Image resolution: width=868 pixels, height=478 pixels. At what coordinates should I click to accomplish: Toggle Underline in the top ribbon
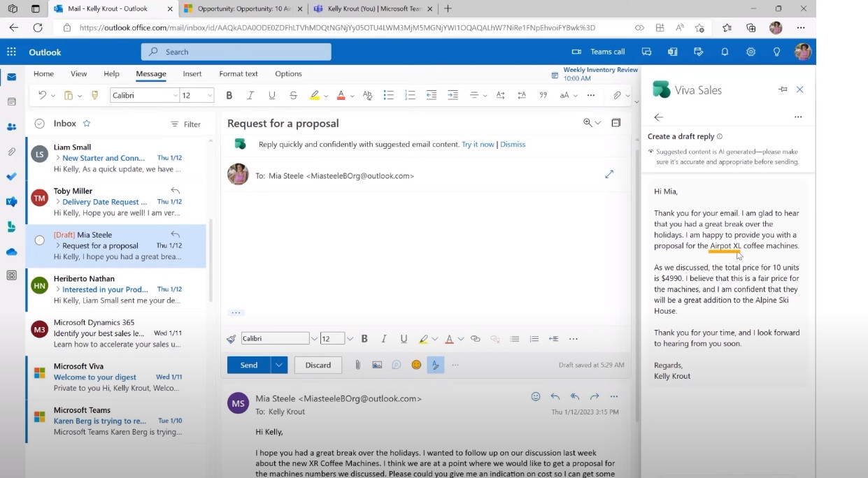272,95
